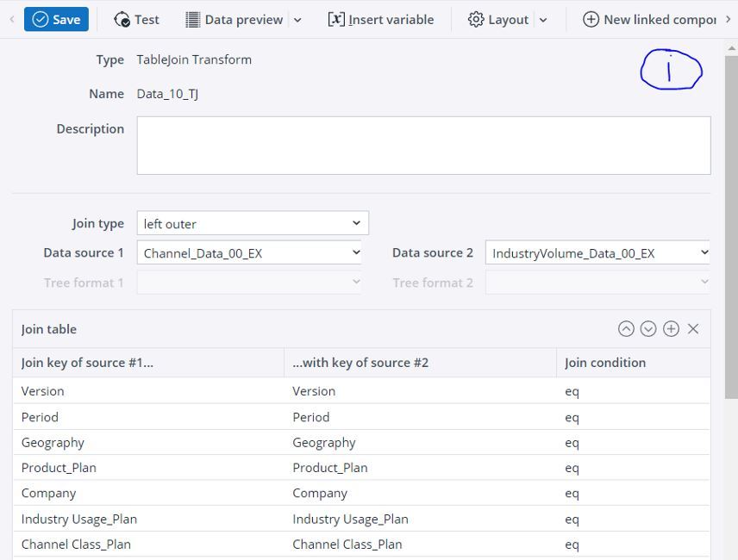Click the Join condition column header

point(605,363)
